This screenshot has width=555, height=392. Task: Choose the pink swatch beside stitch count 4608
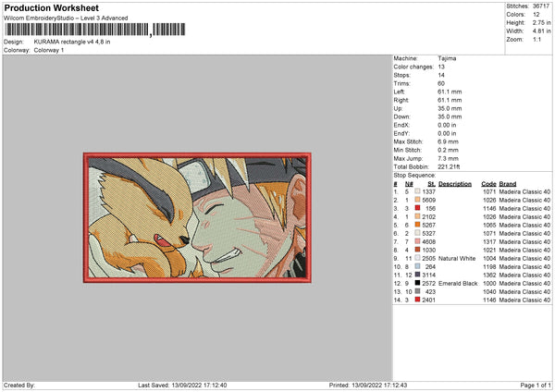click(x=417, y=241)
